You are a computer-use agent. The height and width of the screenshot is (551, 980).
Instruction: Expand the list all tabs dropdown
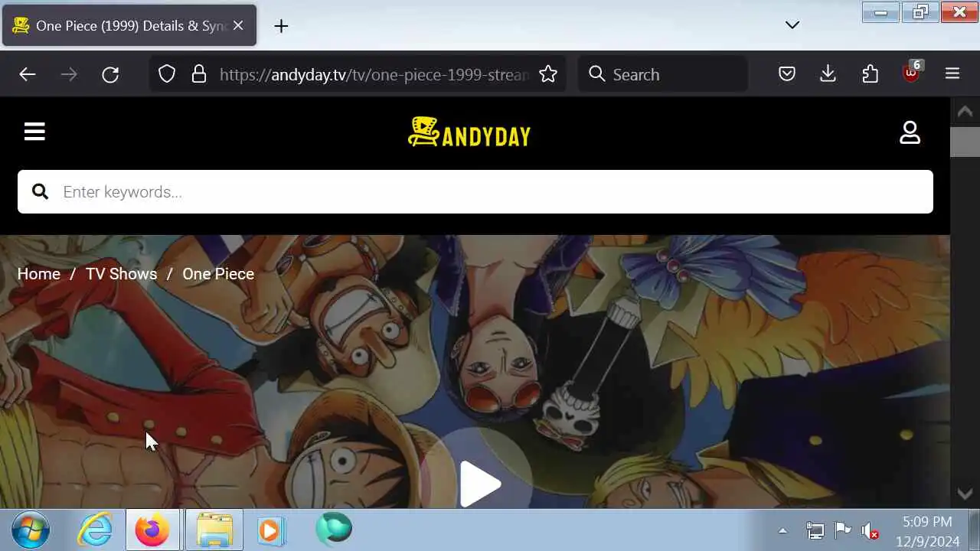click(792, 25)
